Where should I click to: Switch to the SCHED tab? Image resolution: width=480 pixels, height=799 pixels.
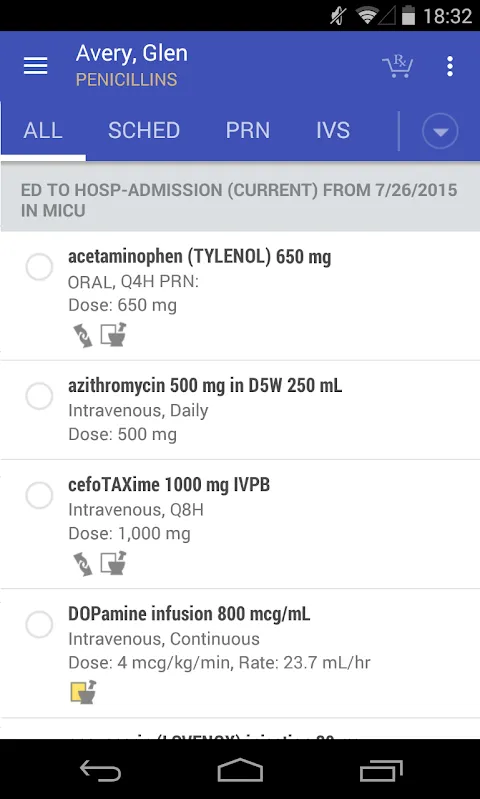(x=144, y=130)
